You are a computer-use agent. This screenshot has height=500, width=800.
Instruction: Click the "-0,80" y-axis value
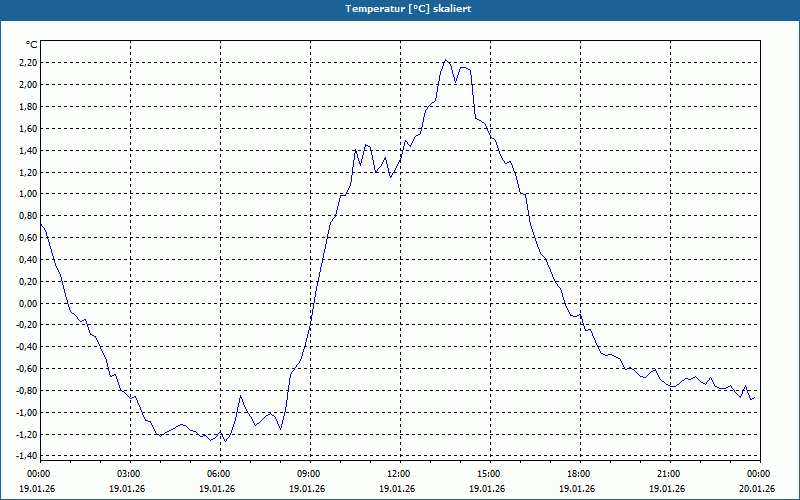pos(27,391)
